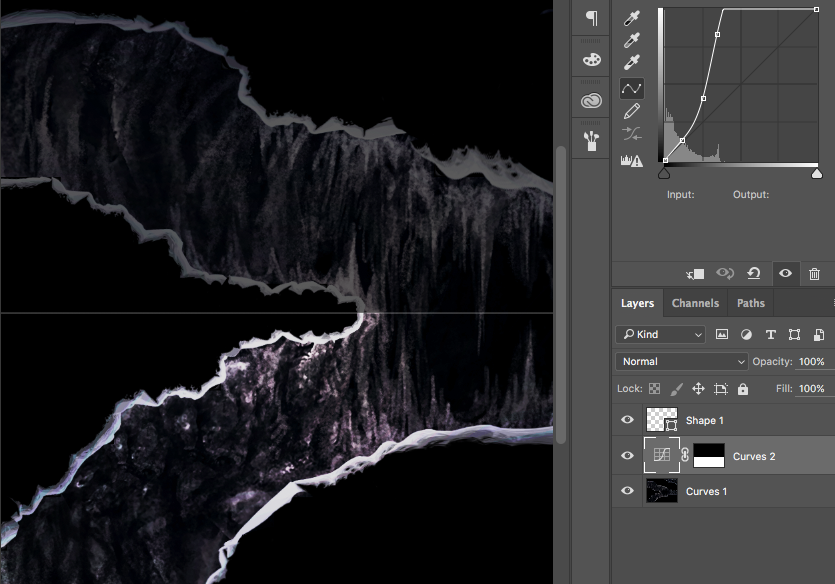
Task: Open the Paragraph panel icon
Action: 591,18
